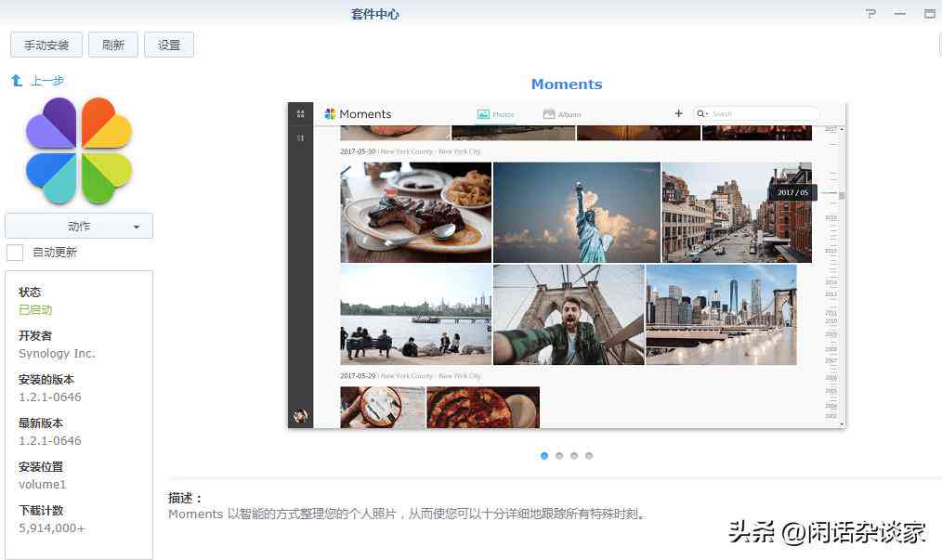Select the third screenshot carousel dot
The height and width of the screenshot is (560, 942).
574,456
